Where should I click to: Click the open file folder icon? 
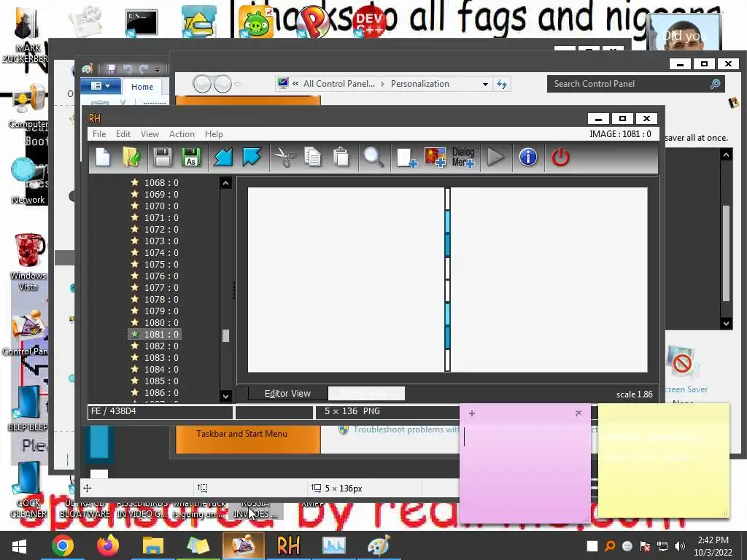click(131, 157)
